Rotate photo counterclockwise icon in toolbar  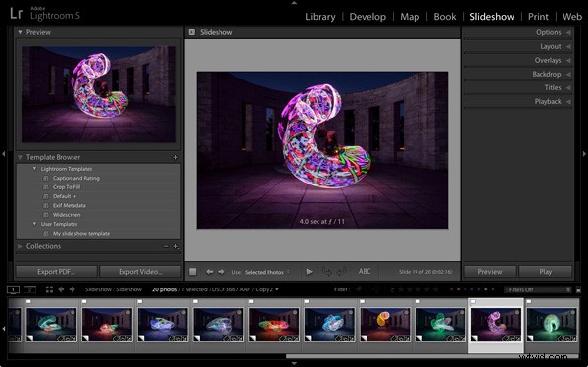(x=327, y=271)
